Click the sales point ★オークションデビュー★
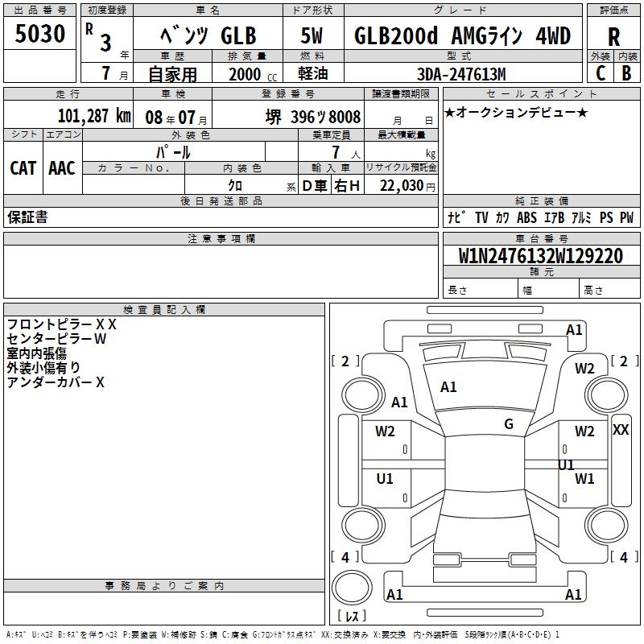Screen dimensions: 644x644 pos(516,112)
